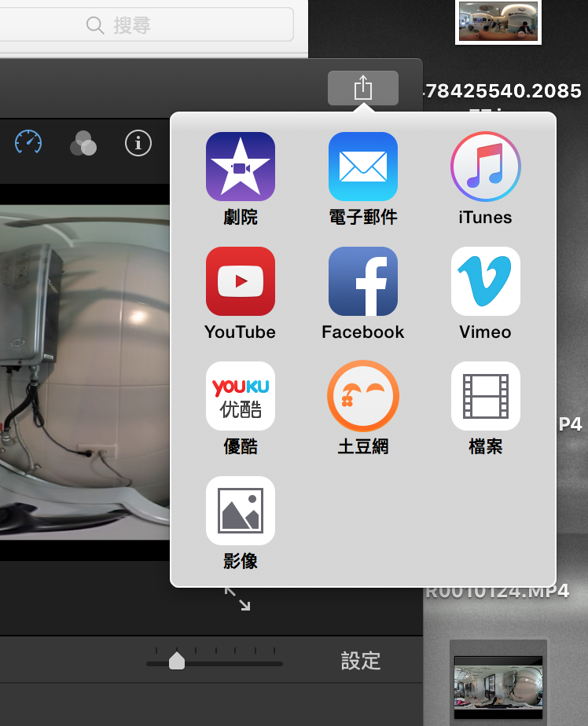Select the file name ending 78425540.2085
588x726 pixels.
(x=503, y=91)
